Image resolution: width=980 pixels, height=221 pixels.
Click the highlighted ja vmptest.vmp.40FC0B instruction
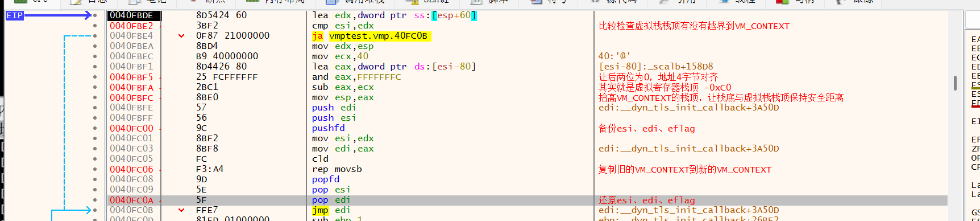coord(371,36)
